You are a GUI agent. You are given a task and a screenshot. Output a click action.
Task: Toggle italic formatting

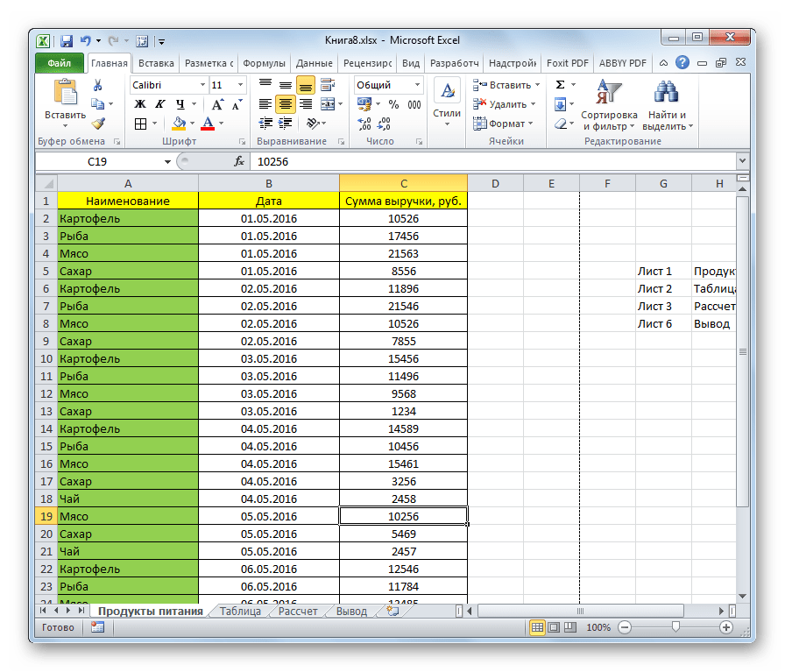(157, 104)
